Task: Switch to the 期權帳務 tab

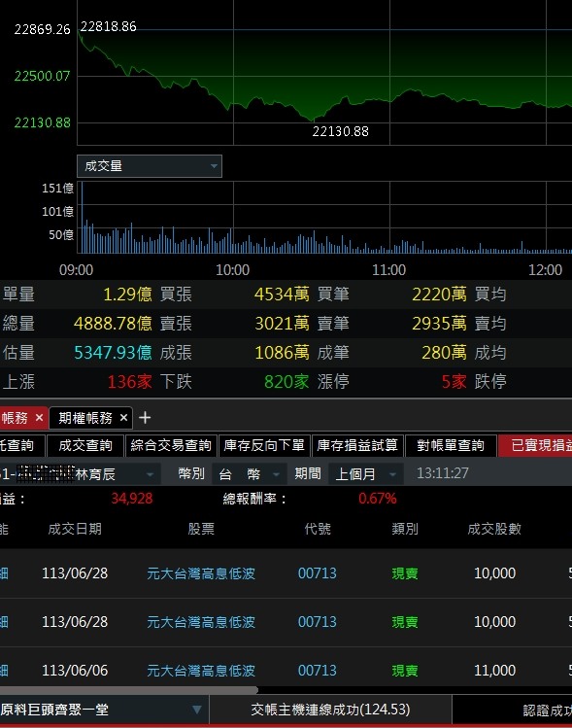Action: click(x=85, y=418)
